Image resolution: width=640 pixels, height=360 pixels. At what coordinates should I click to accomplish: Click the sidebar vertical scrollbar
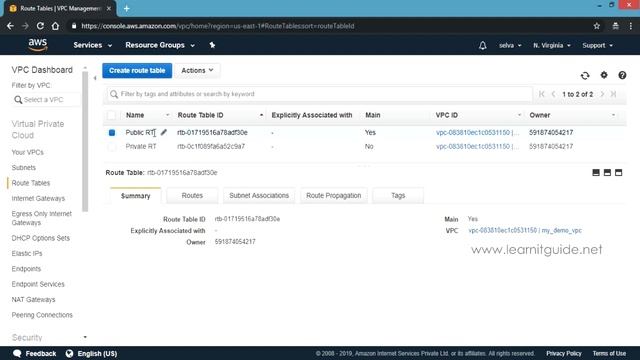coord(85,141)
